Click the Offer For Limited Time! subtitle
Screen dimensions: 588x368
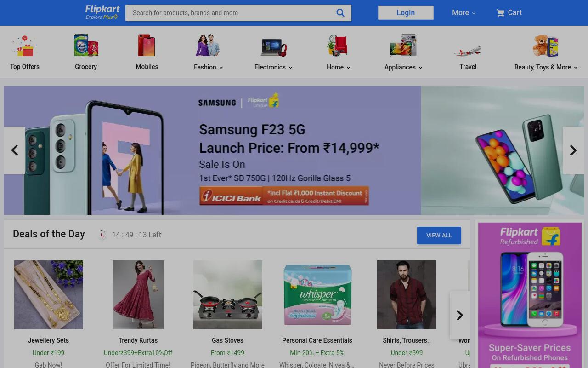click(138, 365)
